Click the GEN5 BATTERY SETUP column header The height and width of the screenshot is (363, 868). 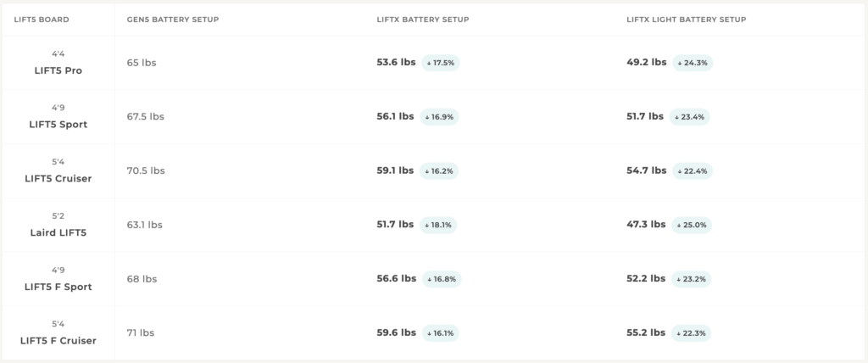point(173,20)
